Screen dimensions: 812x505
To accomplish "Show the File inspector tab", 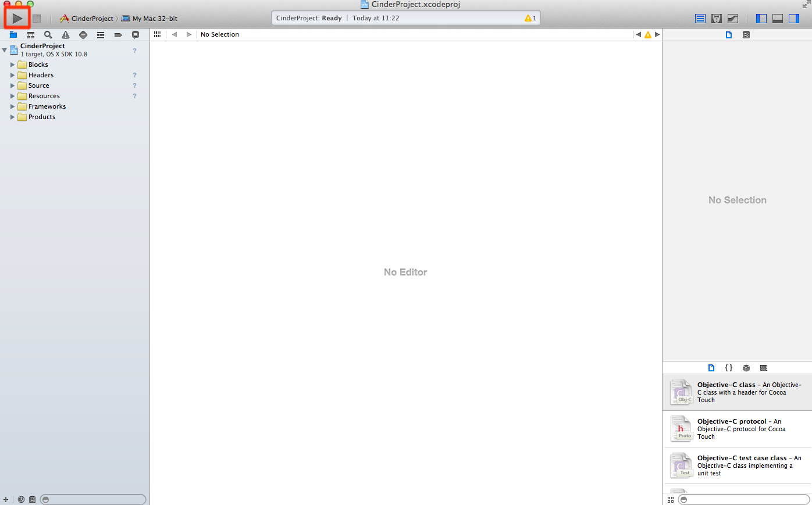I will point(729,35).
